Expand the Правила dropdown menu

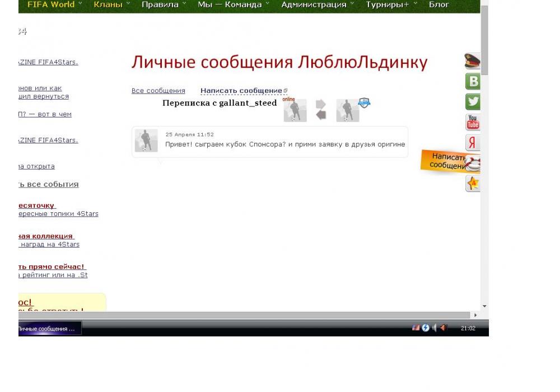point(160,4)
